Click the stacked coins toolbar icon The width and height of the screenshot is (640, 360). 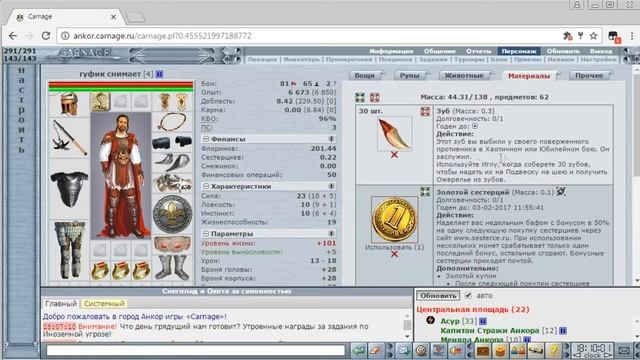click(500, 350)
